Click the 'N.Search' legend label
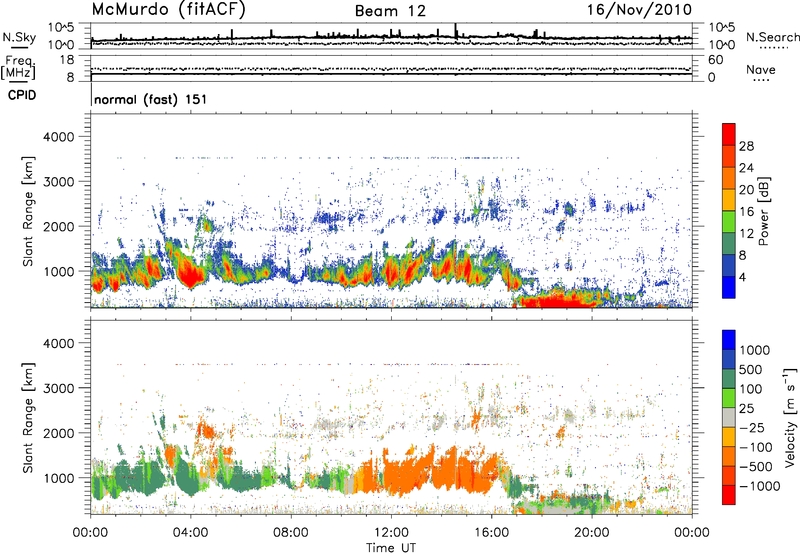The width and height of the screenshot is (800, 554). coord(772,37)
